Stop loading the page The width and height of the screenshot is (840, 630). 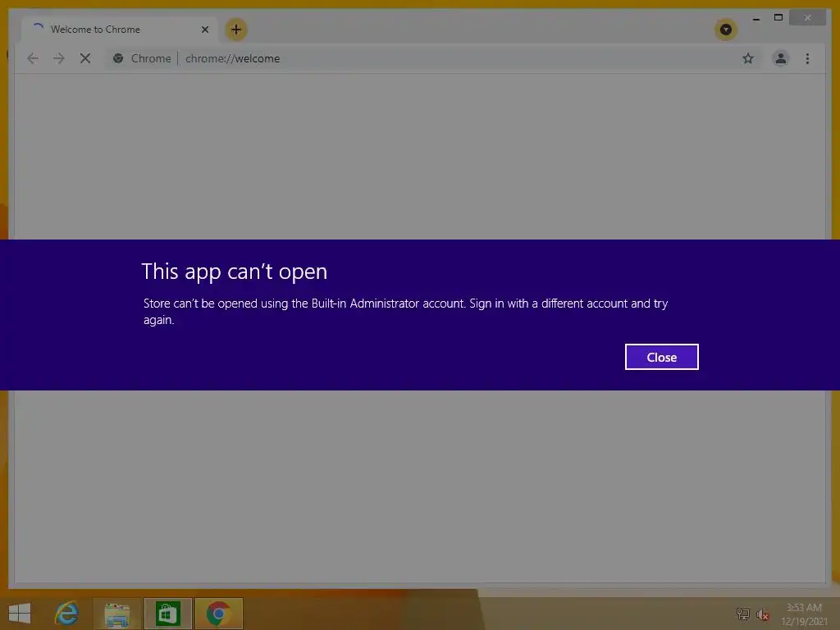click(85, 58)
